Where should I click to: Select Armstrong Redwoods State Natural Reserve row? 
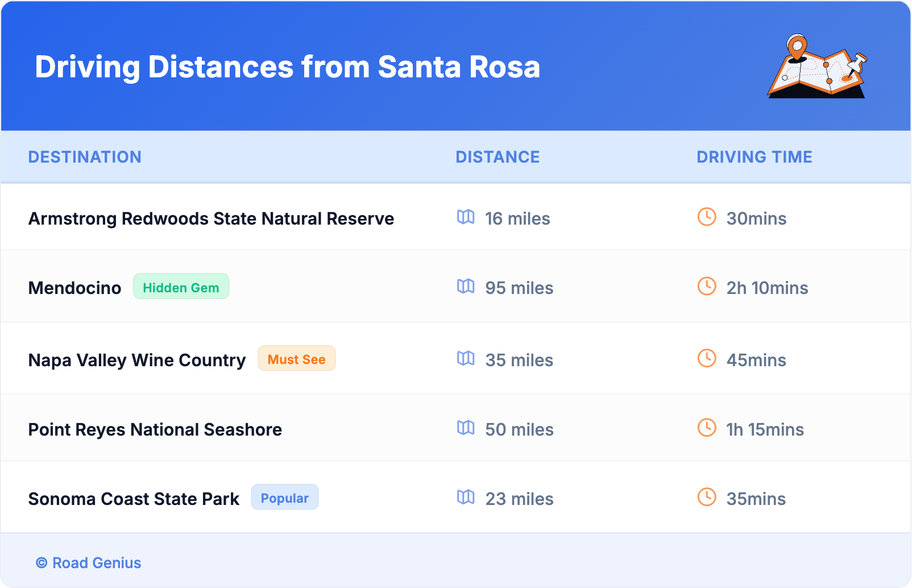tap(211, 218)
